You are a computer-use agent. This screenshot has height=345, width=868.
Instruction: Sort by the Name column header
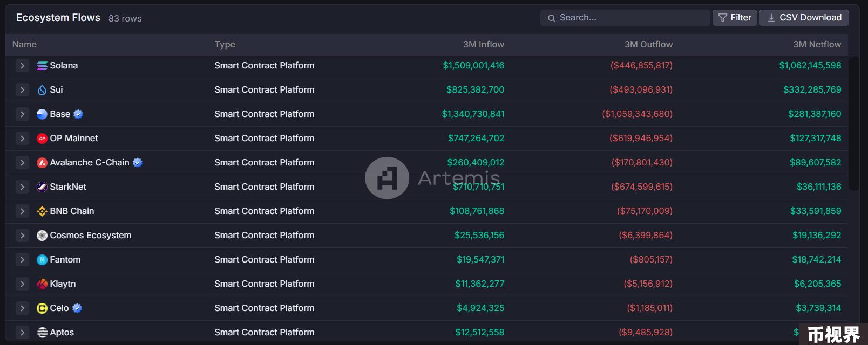(x=24, y=45)
